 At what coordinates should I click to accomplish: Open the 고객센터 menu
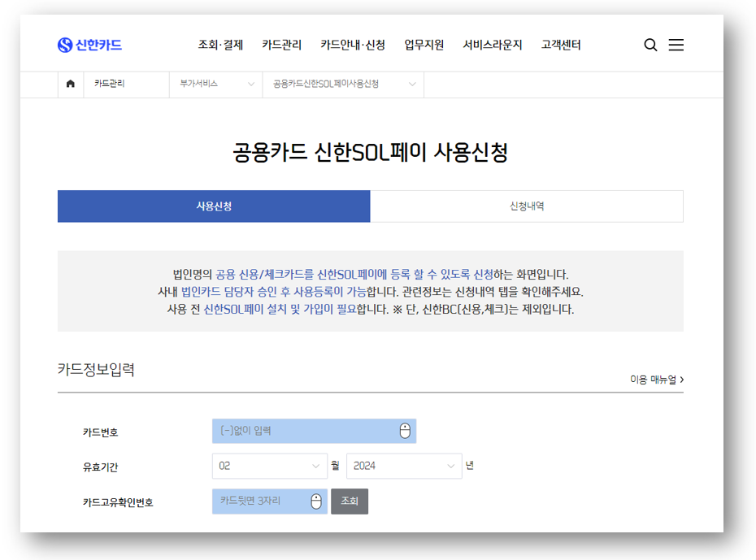click(561, 45)
